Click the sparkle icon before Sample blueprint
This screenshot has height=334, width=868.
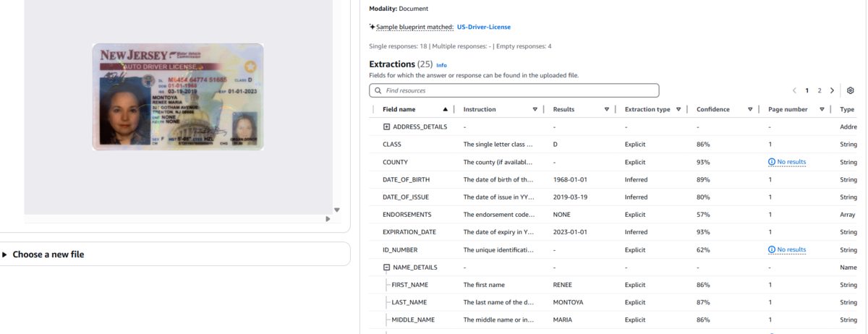pos(372,27)
